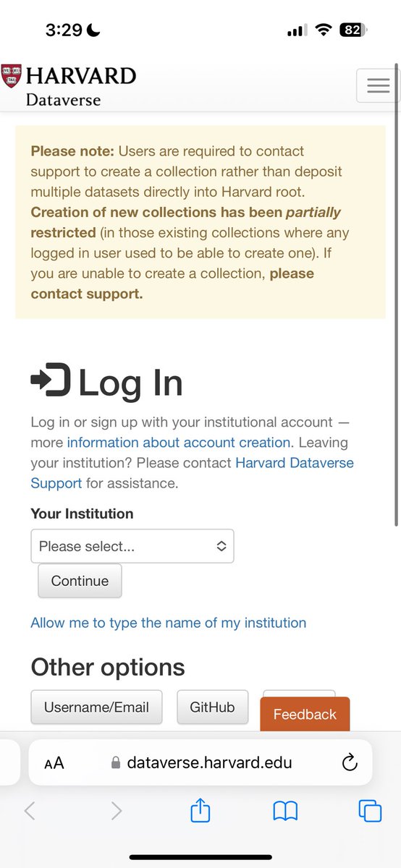401x868 pixels.
Task: Tap the Safari reload page icon
Action: click(x=349, y=762)
